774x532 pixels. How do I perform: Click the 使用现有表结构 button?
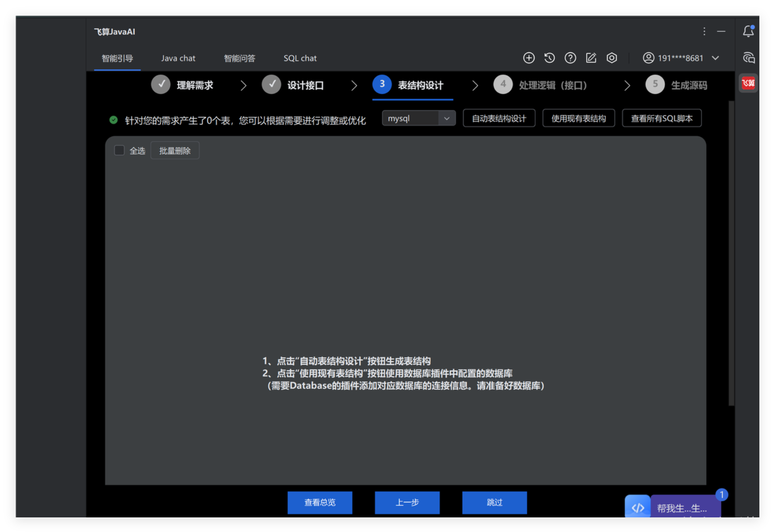tap(578, 118)
